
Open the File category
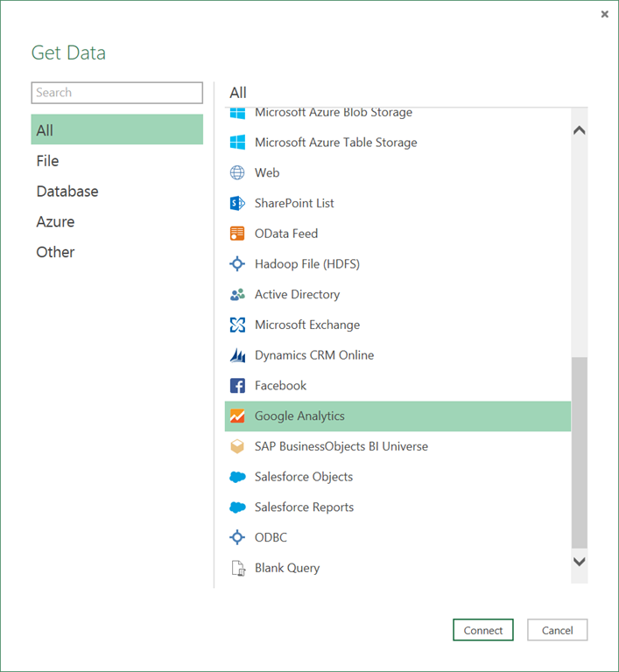(x=48, y=161)
